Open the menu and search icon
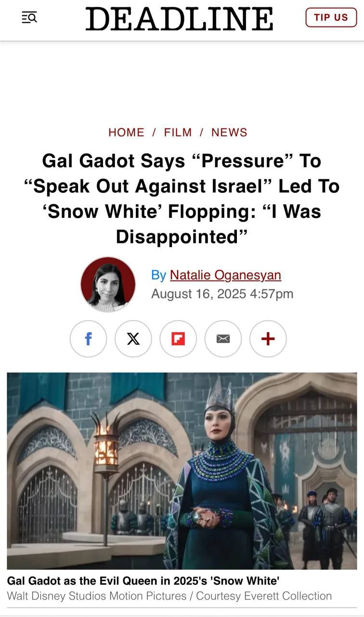This screenshot has height=617, width=364. click(x=29, y=18)
